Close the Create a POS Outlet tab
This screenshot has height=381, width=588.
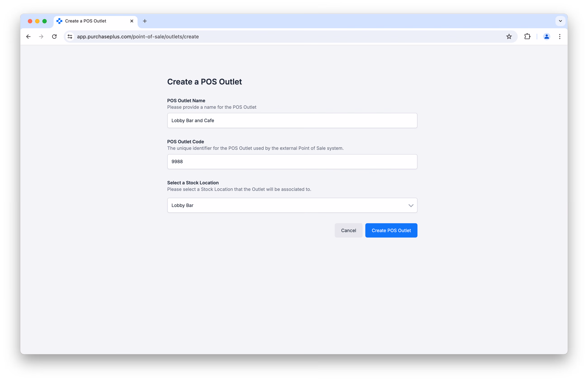point(132,21)
